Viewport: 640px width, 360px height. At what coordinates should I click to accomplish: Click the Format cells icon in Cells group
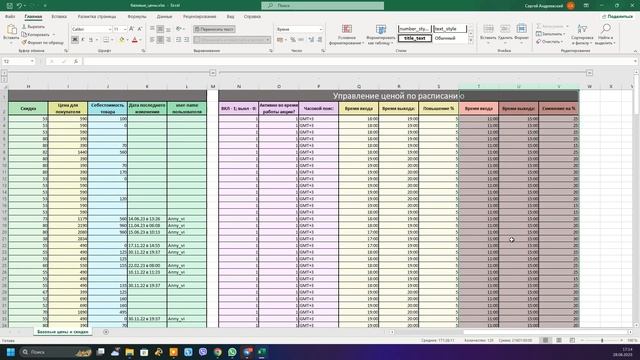521,29
